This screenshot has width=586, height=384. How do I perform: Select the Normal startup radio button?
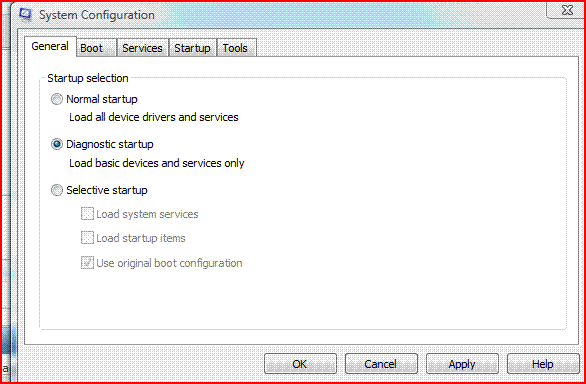click(56, 99)
